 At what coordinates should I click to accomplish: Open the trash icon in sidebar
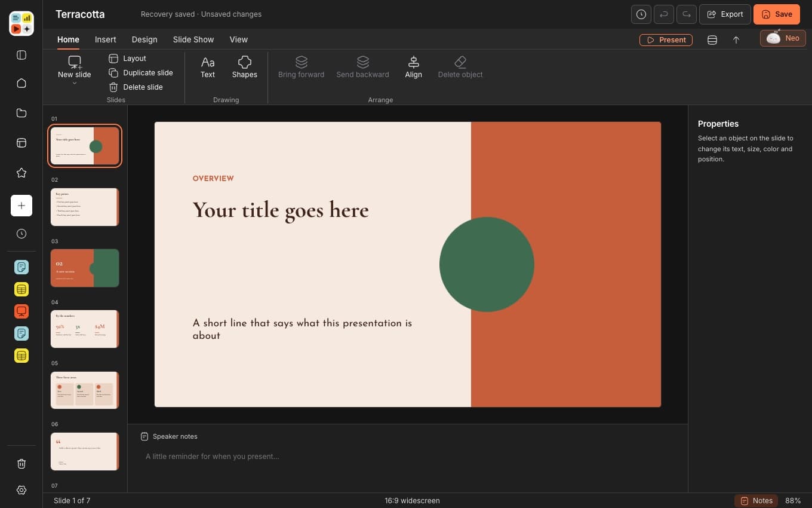[21, 464]
